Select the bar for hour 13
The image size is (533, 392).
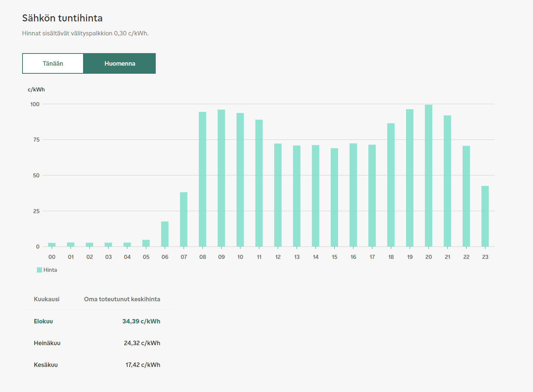coord(297,196)
